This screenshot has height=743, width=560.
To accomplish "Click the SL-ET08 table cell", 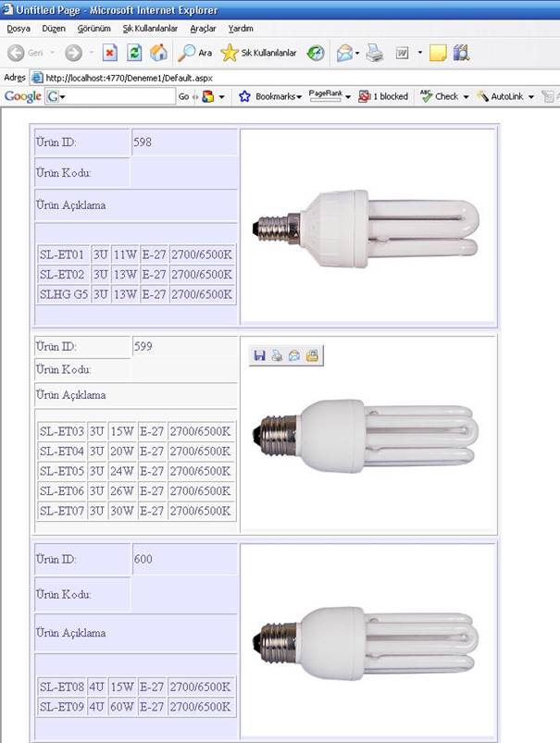I will [62, 687].
